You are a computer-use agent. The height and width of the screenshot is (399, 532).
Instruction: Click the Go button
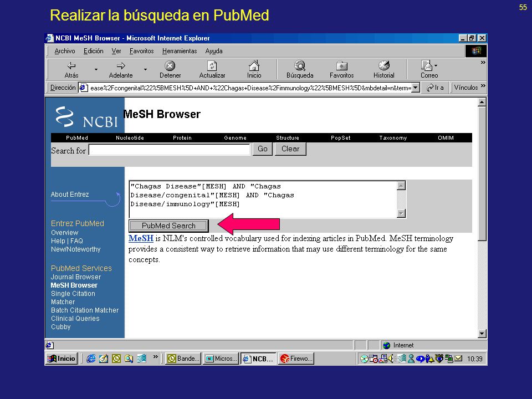263,149
